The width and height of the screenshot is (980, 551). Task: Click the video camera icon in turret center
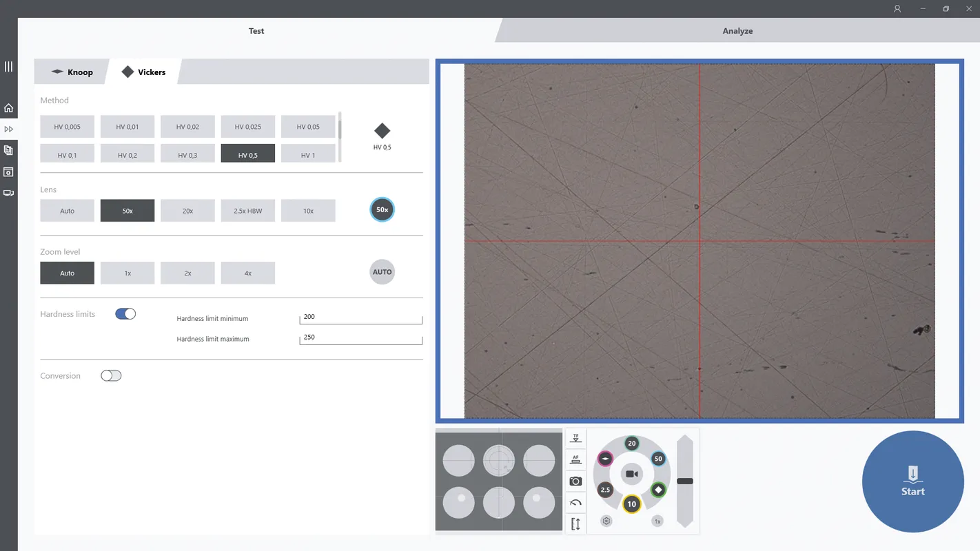[631, 474]
